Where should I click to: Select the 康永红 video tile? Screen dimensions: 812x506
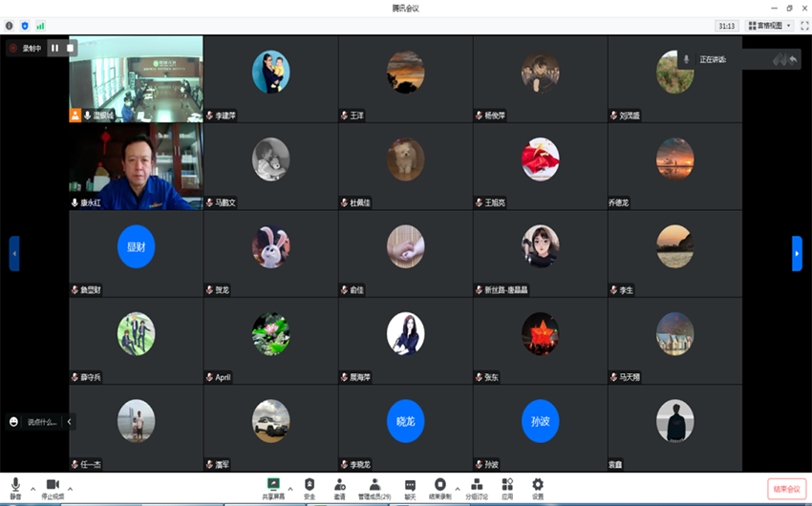pos(136,166)
